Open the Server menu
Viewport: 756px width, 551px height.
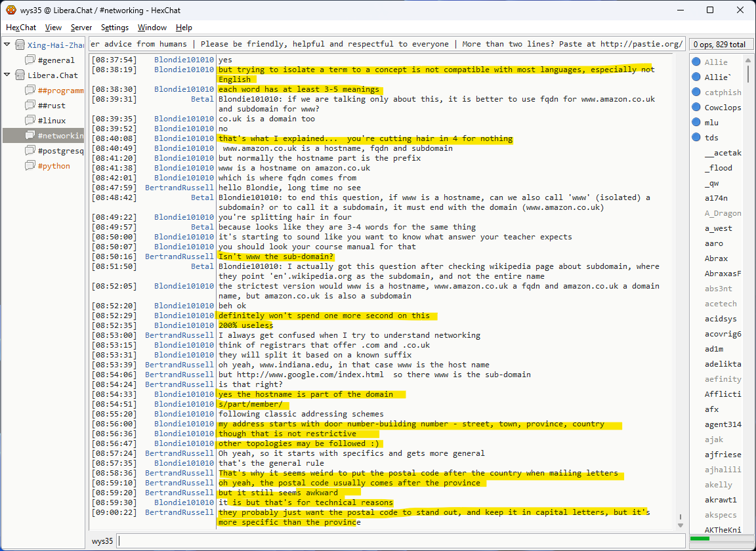pos(81,28)
